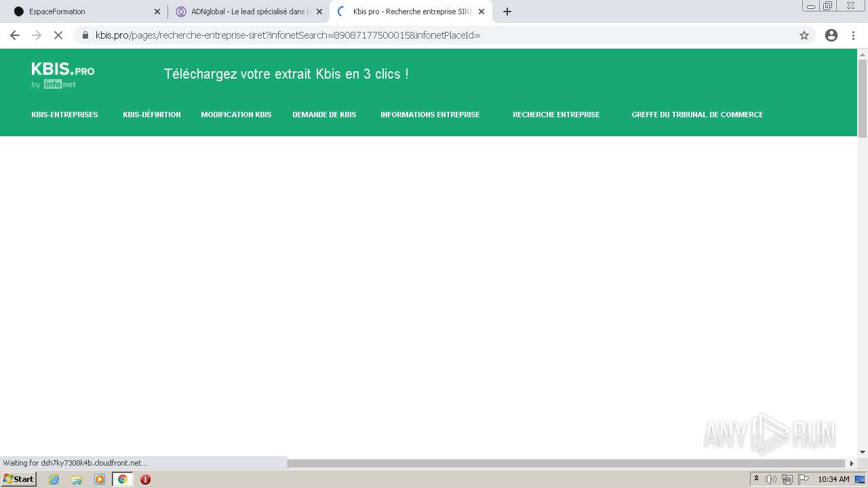Go back to the previous page
Viewport: 868px width, 488px height.
click(x=15, y=35)
